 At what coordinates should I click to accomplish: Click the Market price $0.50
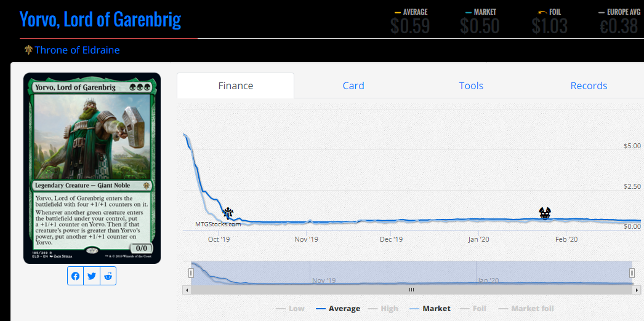coord(480,26)
